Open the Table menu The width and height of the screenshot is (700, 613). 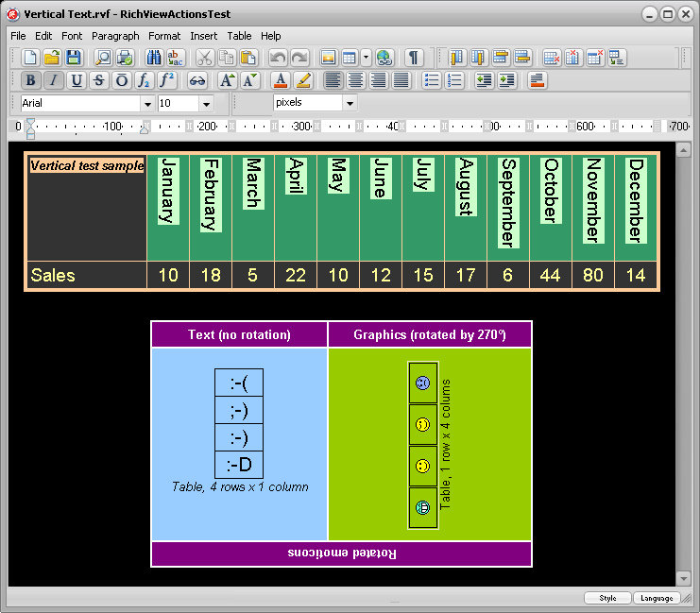[239, 36]
